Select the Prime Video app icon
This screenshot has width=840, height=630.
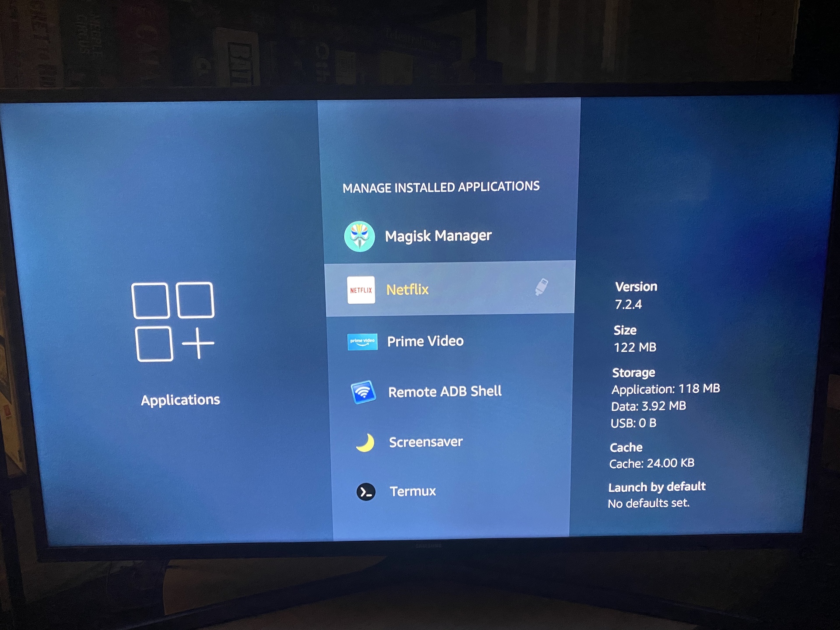(x=361, y=340)
